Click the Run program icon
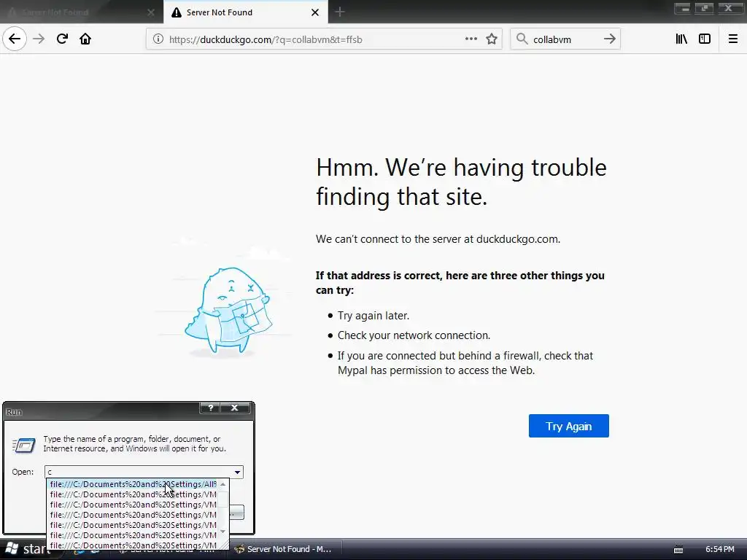Image resolution: width=747 pixels, height=560 pixels. click(24, 444)
